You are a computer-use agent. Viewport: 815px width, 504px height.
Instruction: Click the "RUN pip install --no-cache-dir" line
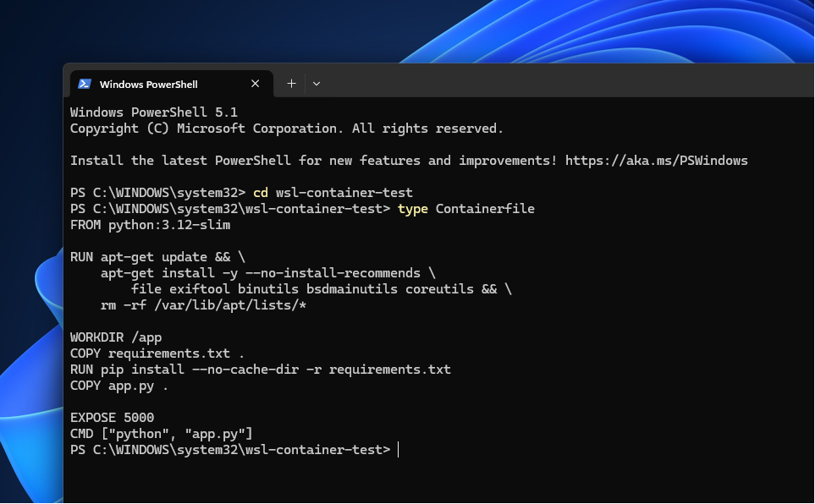pyautogui.click(x=261, y=370)
